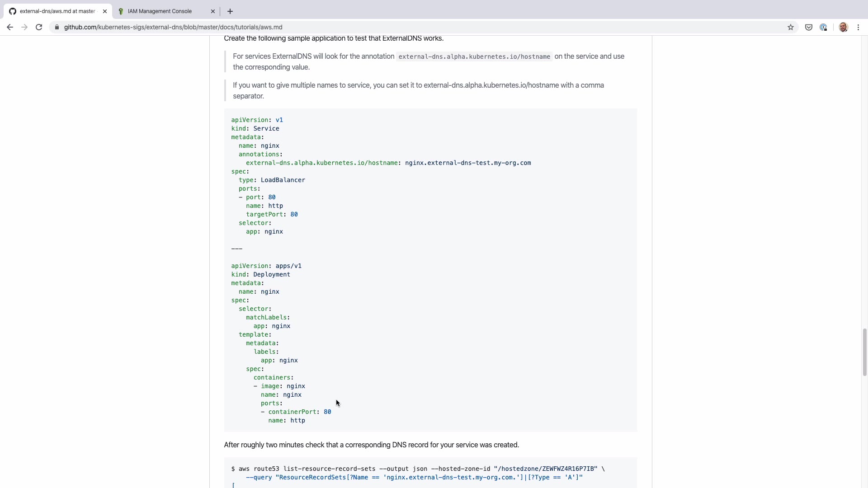
Task: Open the 1Password extension icon
Action: 823,27
